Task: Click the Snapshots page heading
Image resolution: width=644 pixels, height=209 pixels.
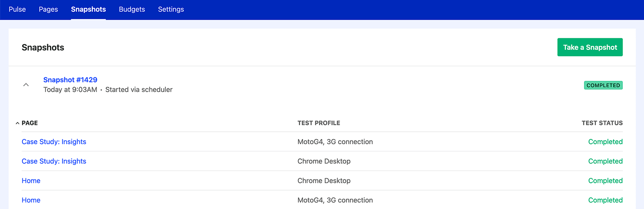Action: (43, 48)
